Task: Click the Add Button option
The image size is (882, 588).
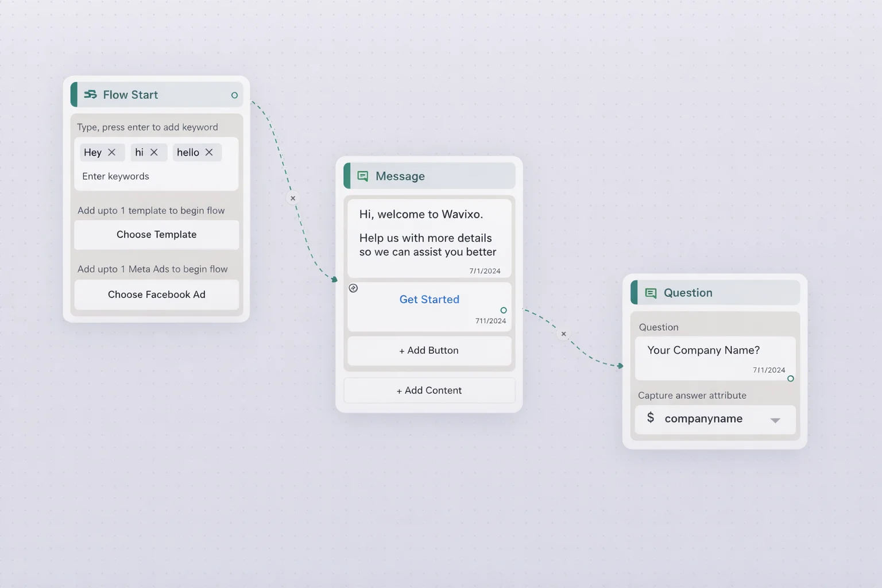Action: coord(429,350)
